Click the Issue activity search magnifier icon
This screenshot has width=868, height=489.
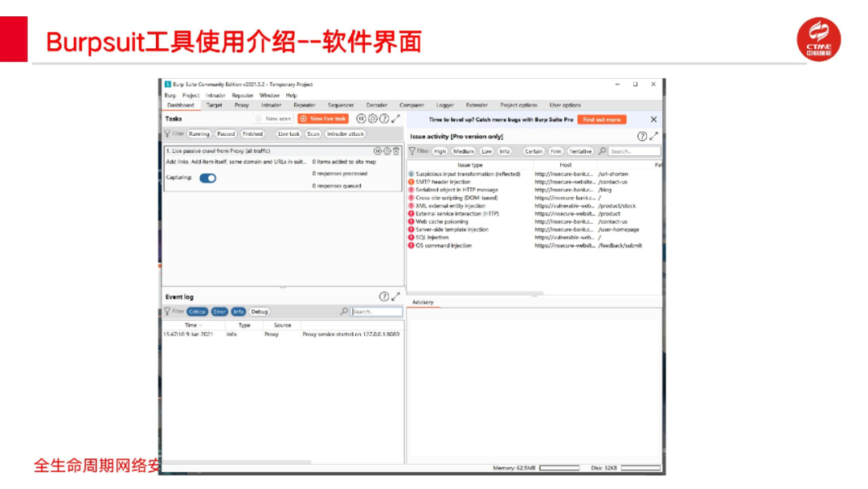point(602,151)
